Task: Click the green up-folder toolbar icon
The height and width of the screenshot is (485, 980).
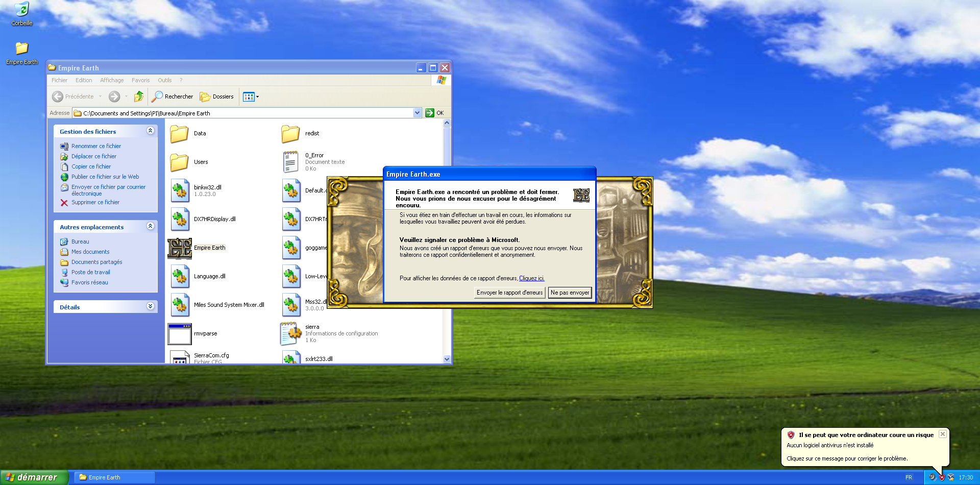Action: click(x=138, y=96)
